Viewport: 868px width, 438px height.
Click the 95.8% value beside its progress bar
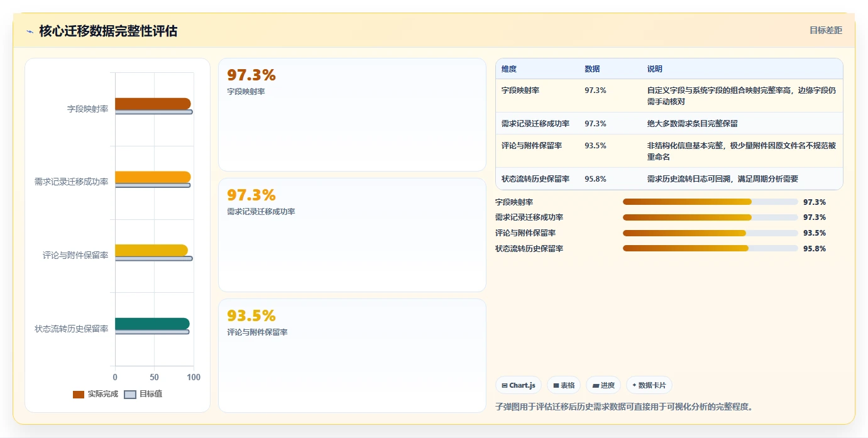pyautogui.click(x=815, y=249)
